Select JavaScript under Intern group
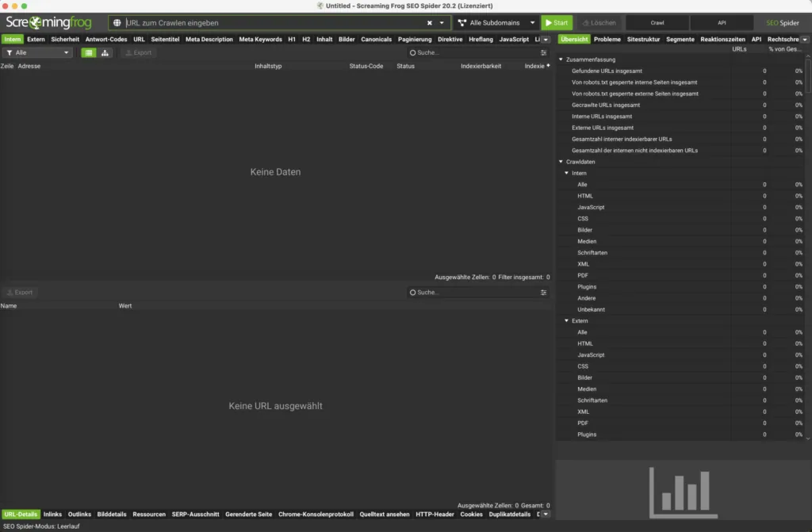The image size is (812, 532). coord(680,207)
